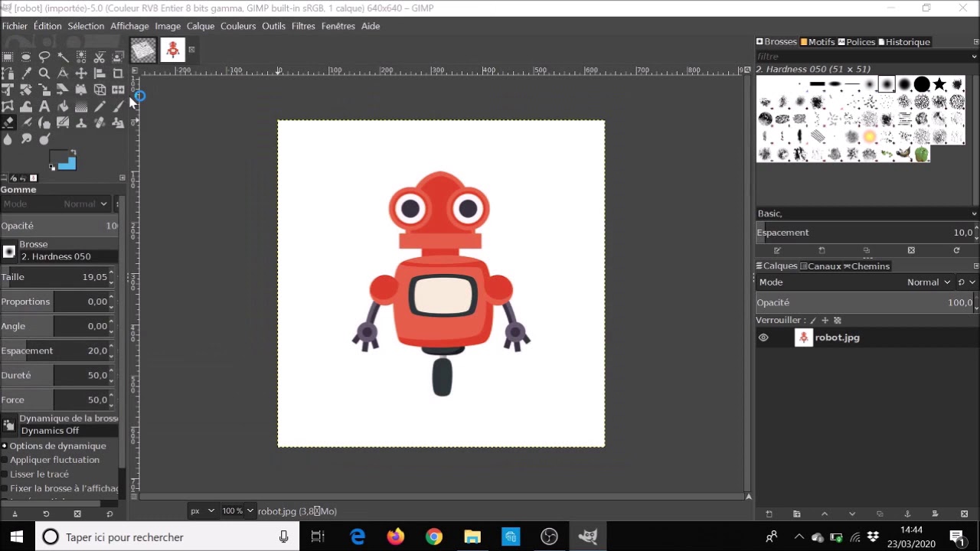Select the Clone stamp tool
980x551 pixels.
(x=81, y=122)
